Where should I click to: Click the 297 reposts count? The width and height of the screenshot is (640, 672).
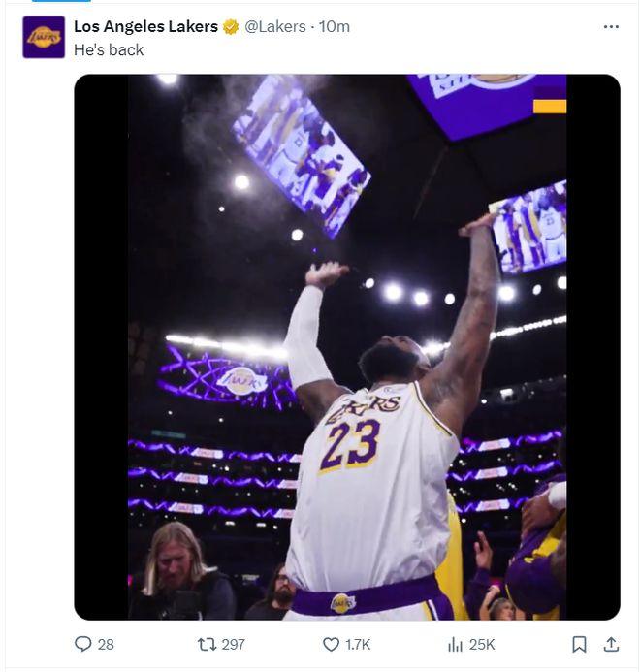[233, 644]
